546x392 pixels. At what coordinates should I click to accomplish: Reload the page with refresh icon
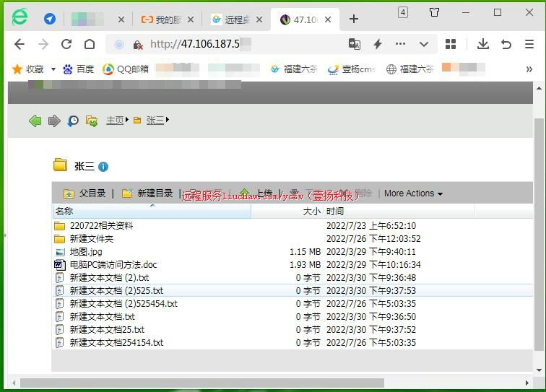click(66, 44)
